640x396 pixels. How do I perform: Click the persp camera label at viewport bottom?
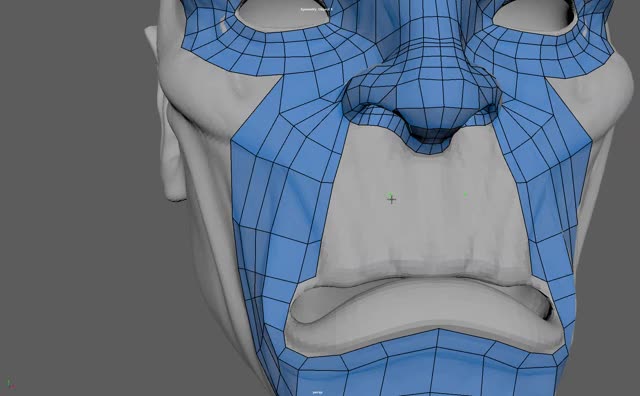318,392
